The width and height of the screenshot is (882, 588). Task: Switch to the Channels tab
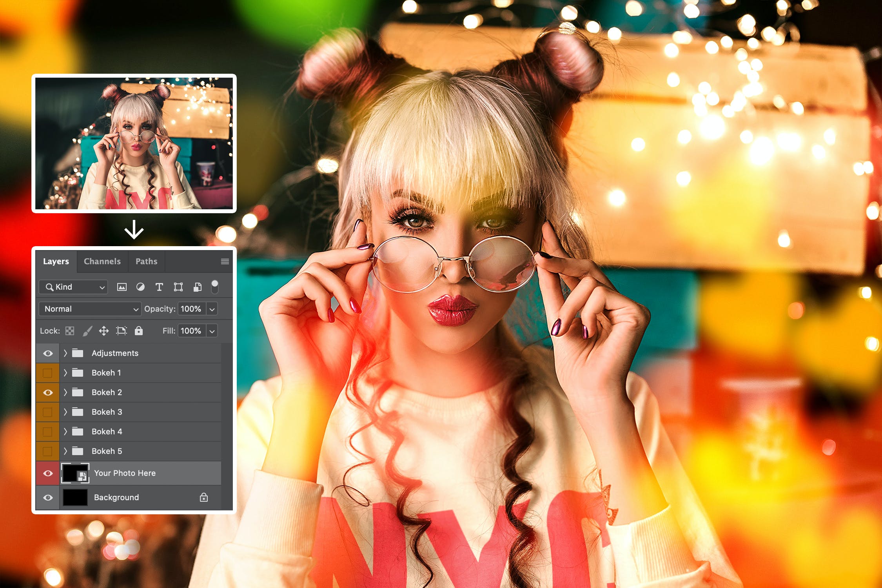102,261
